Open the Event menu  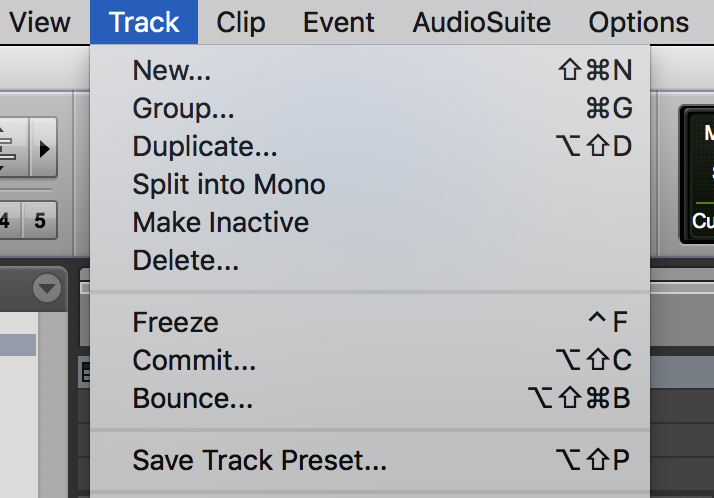338,22
